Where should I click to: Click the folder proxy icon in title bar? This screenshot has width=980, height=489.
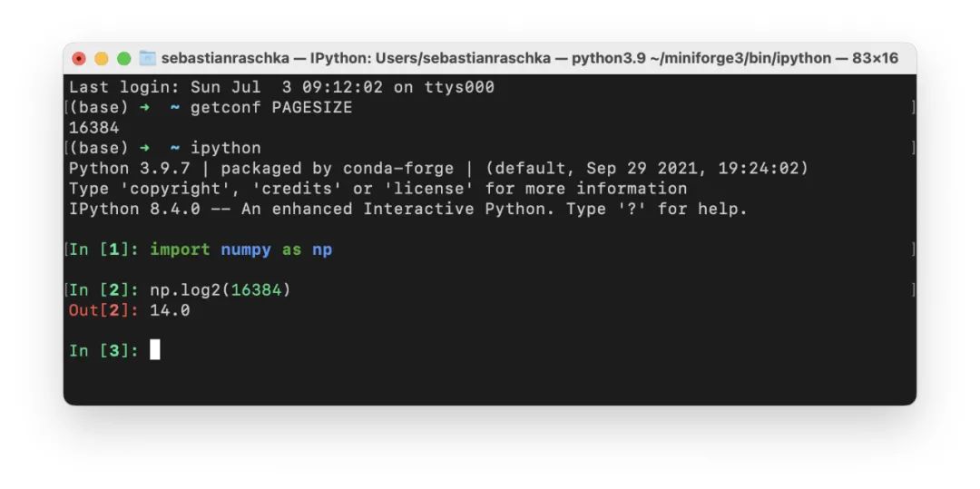click(148, 58)
